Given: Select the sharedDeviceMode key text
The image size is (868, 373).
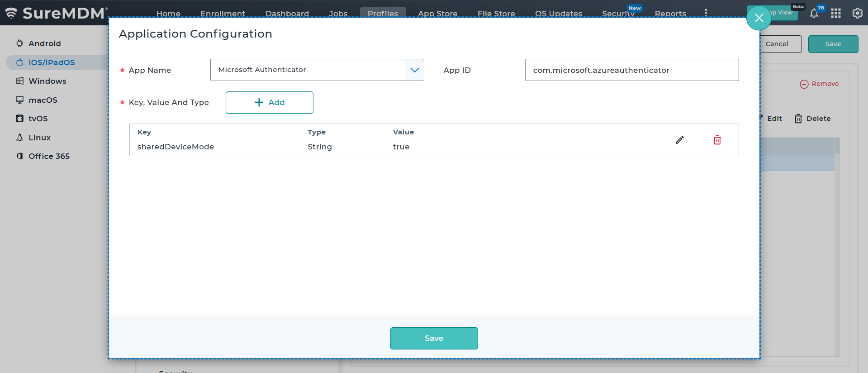Looking at the screenshot, I should tap(175, 147).
